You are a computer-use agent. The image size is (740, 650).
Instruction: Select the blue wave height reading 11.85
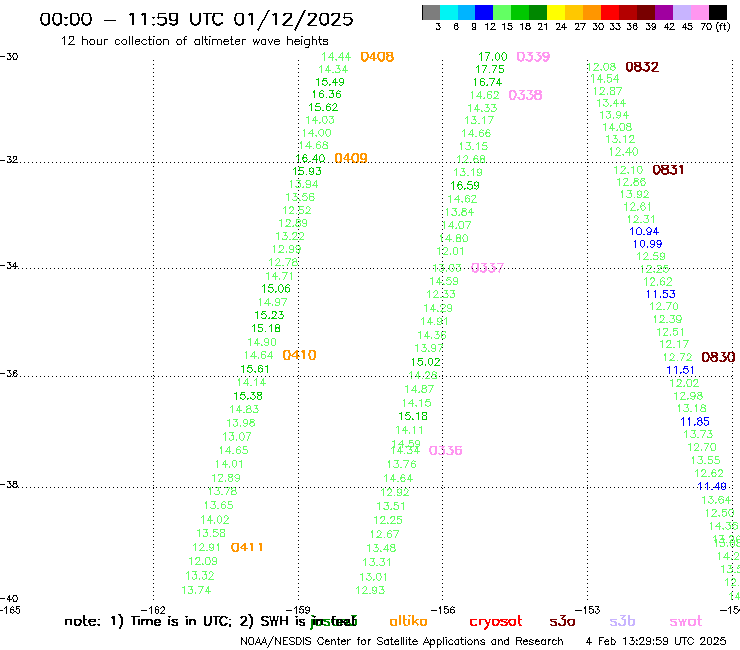[x=695, y=422]
